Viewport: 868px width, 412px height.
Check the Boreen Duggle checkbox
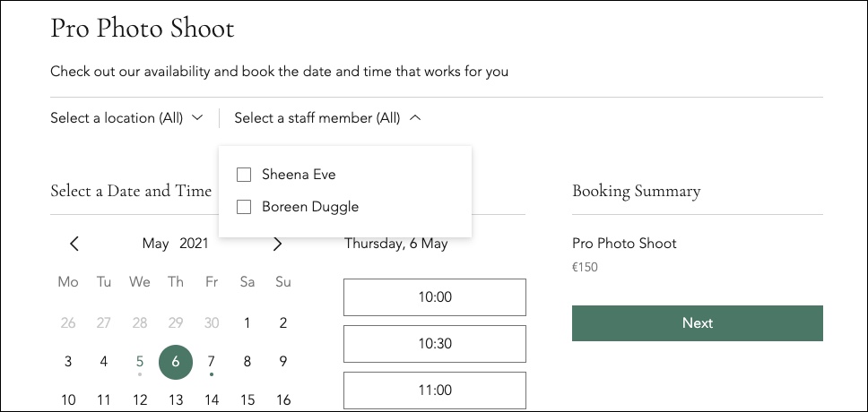tap(244, 207)
